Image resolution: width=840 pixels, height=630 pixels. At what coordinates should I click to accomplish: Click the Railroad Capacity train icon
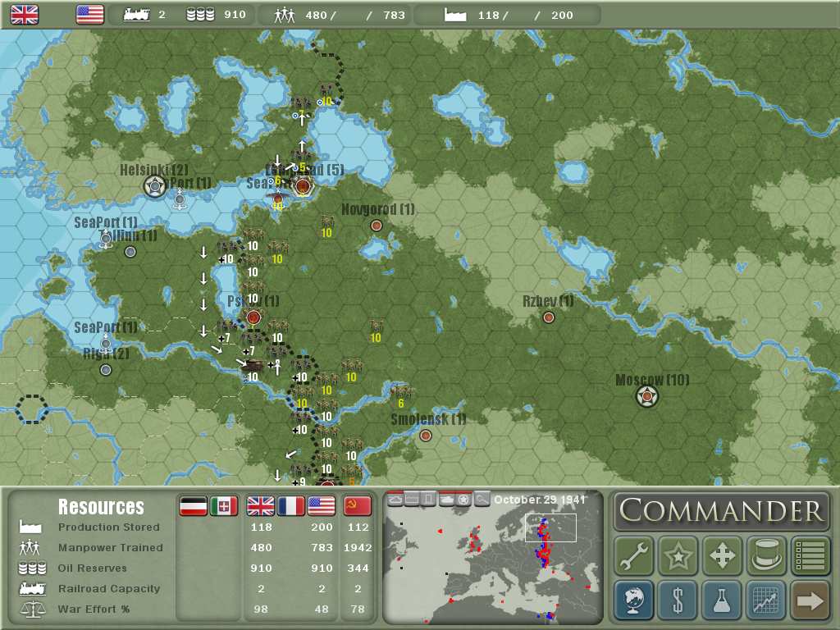pyautogui.click(x=32, y=589)
